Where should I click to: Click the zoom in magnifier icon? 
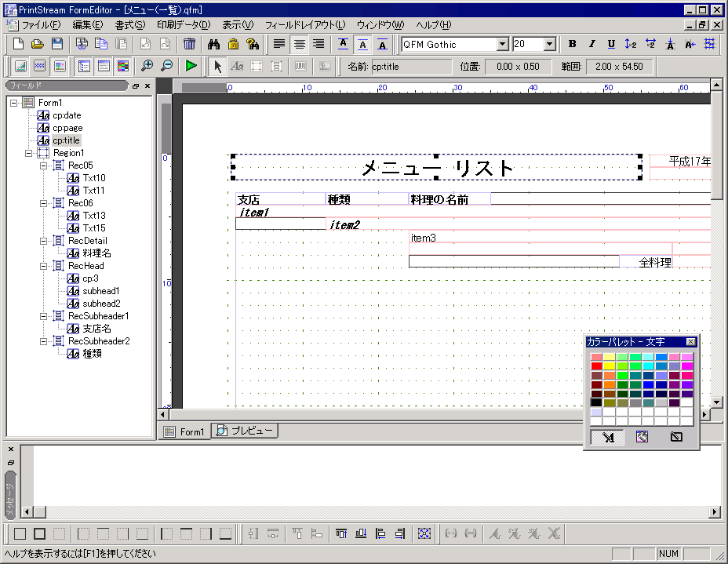coord(147,67)
